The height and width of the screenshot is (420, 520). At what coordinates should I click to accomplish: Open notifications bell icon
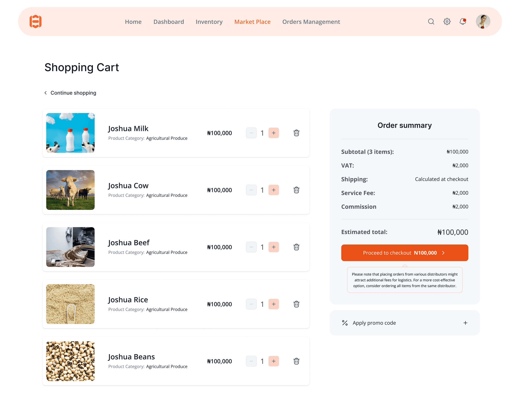coord(463,22)
